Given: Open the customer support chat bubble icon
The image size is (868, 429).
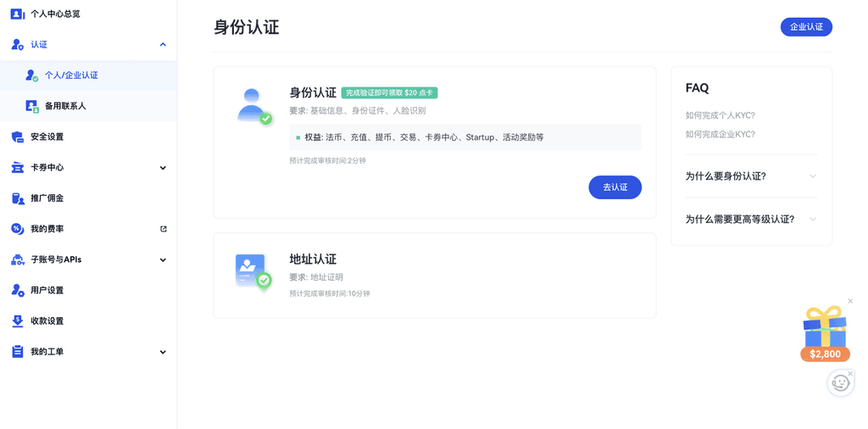Looking at the screenshot, I should coord(839,383).
